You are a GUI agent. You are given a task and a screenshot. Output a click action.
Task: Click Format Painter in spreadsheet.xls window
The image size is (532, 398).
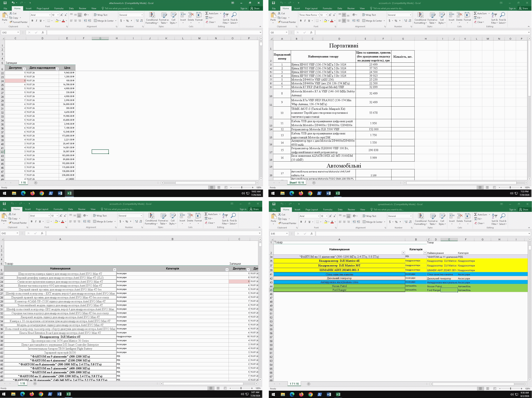(287, 223)
